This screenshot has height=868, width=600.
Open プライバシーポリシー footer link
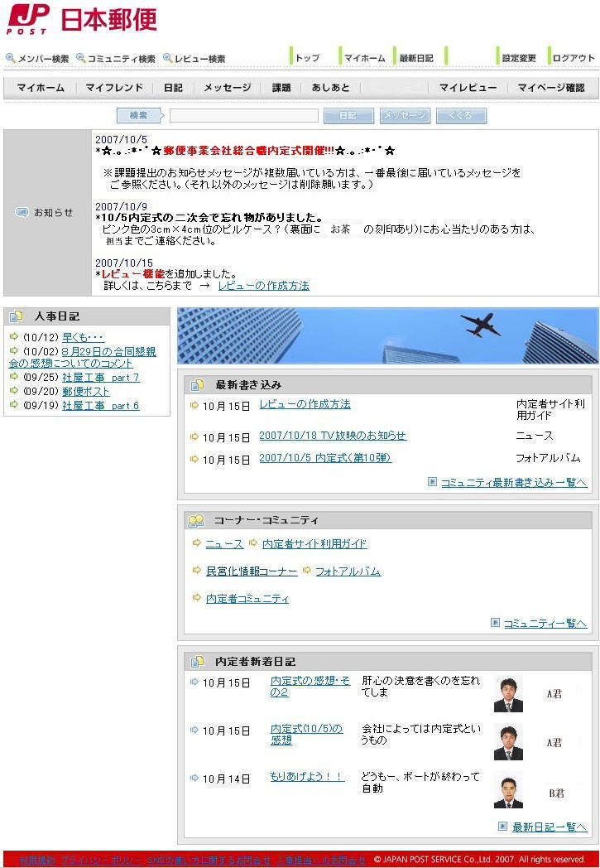click(101, 860)
